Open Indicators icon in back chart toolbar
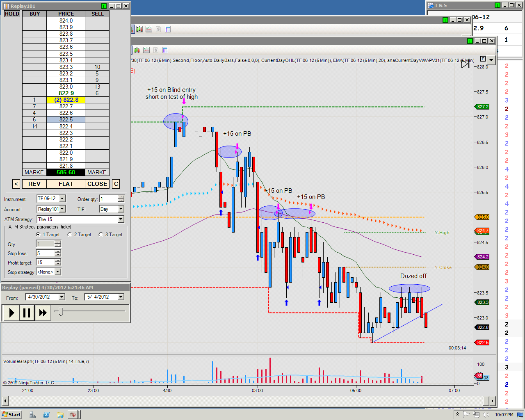The width and height of the screenshot is (525, 420). (x=149, y=29)
